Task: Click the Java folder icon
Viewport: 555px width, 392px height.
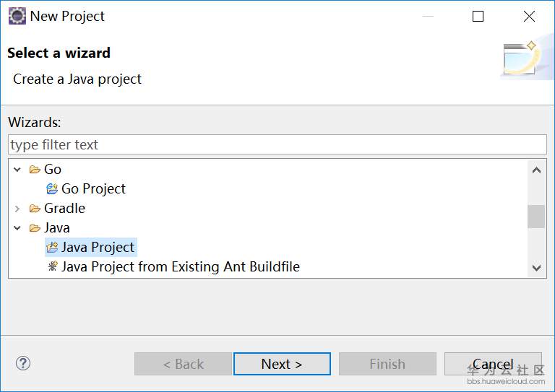Action: pyautogui.click(x=35, y=228)
